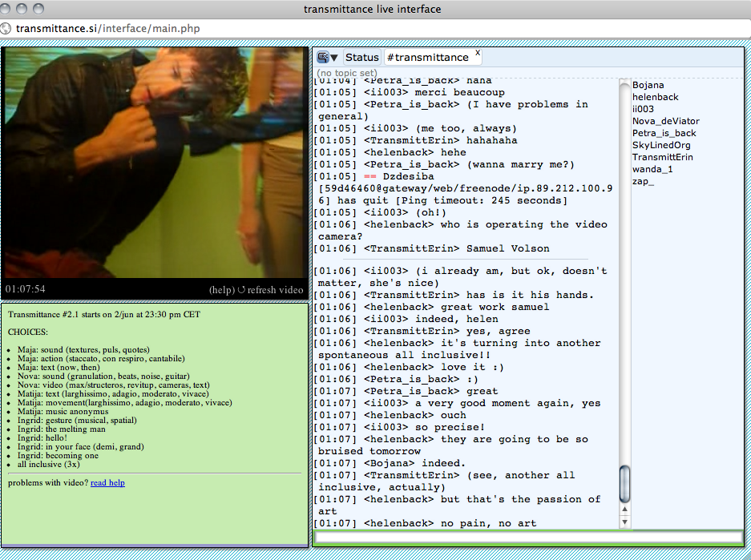Click the 'Transmittance #2.1 starts on 2/jun' heading

pos(104,315)
